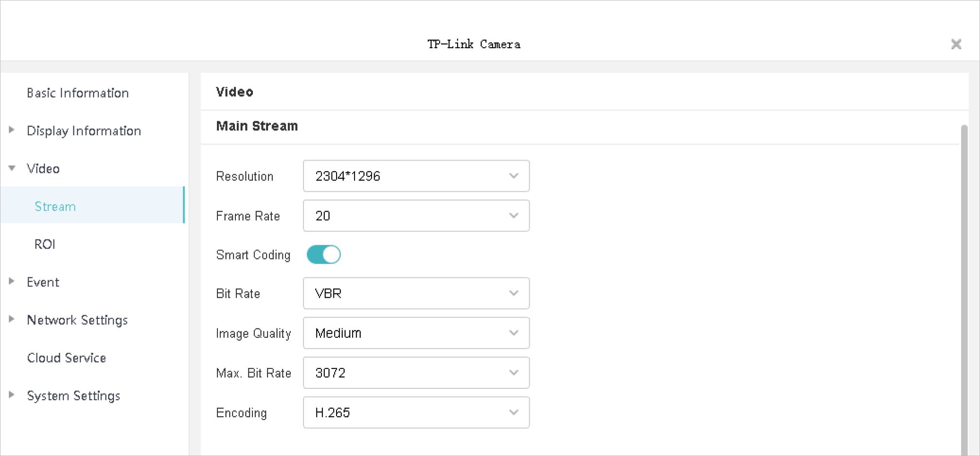This screenshot has height=456, width=980.
Task: Open the Encoding dropdown
Action: 416,413
